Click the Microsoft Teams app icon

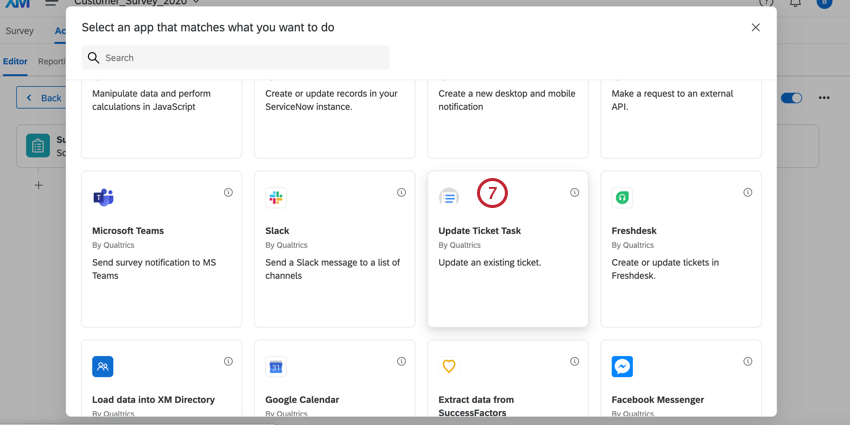tap(103, 198)
